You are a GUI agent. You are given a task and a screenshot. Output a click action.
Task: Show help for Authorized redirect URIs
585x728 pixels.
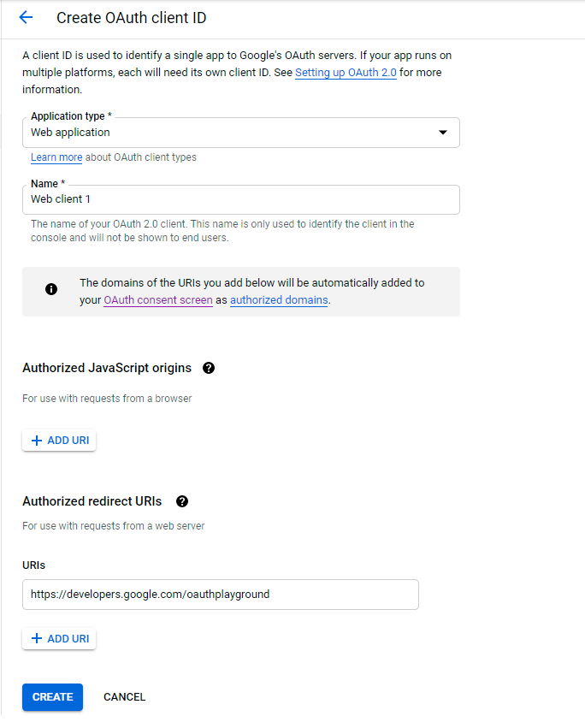[x=181, y=501]
